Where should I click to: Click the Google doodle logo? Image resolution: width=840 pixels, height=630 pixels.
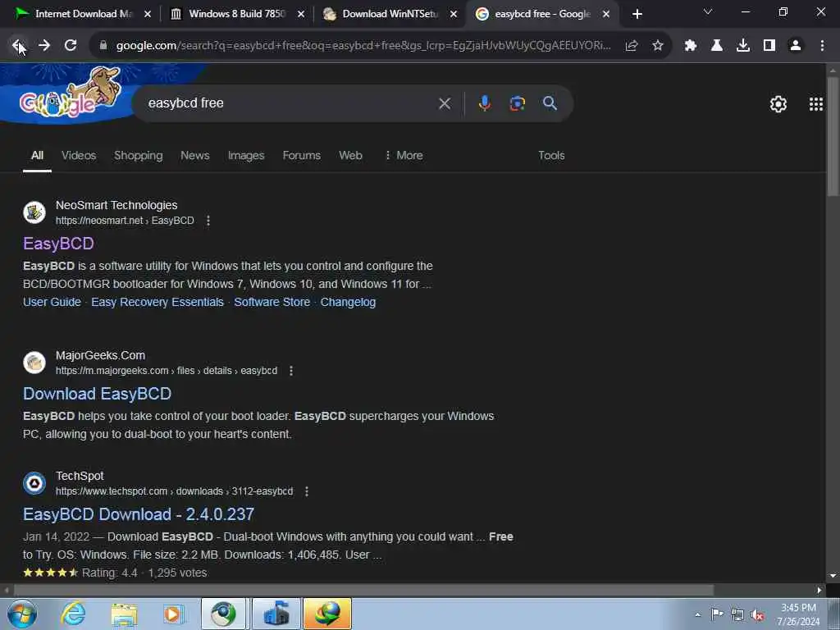(70, 94)
